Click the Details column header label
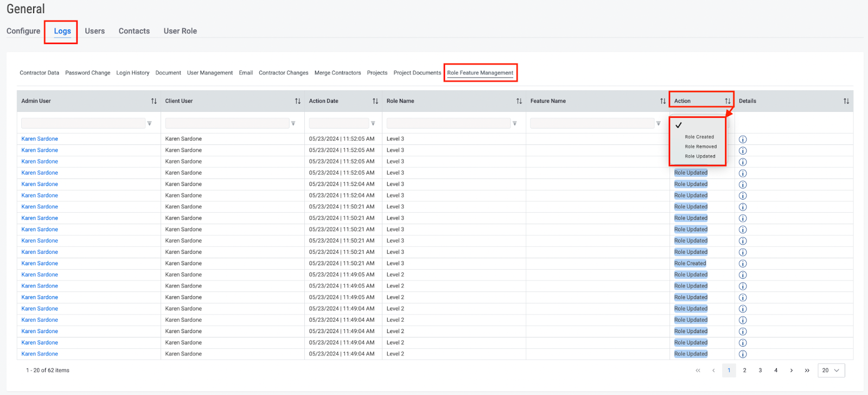 pyautogui.click(x=748, y=101)
